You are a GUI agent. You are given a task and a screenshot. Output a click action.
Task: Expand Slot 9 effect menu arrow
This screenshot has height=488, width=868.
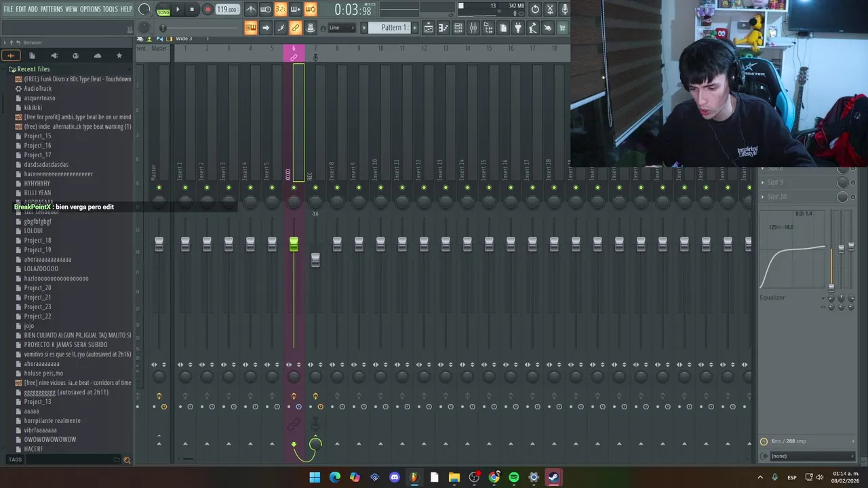point(763,182)
